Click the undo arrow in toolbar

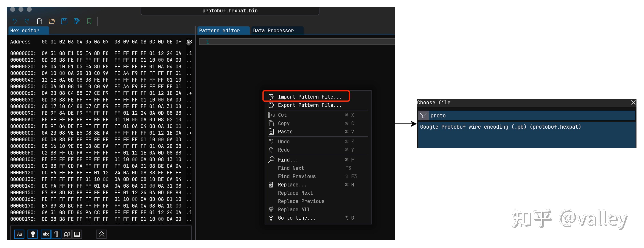point(15,21)
